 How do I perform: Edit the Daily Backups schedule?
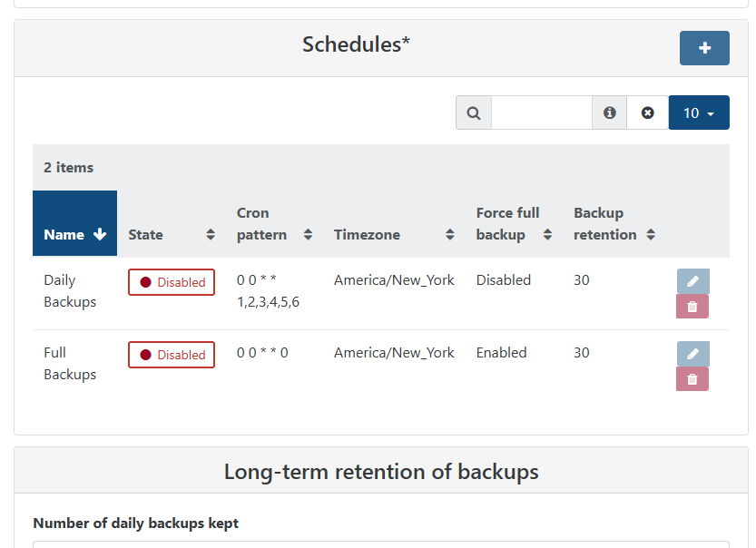[x=692, y=281]
